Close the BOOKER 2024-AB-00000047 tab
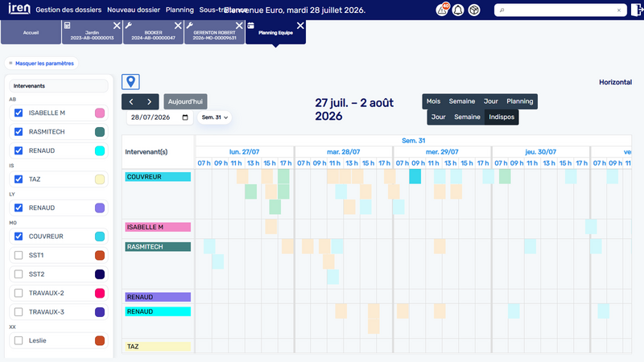The width and height of the screenshot is (644, 362). [x=178, y=26]
